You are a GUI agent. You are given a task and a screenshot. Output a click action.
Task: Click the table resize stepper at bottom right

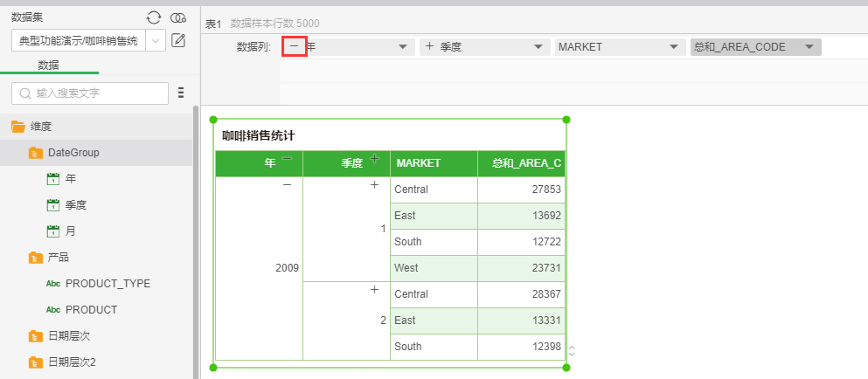click(x=572, y=350)
